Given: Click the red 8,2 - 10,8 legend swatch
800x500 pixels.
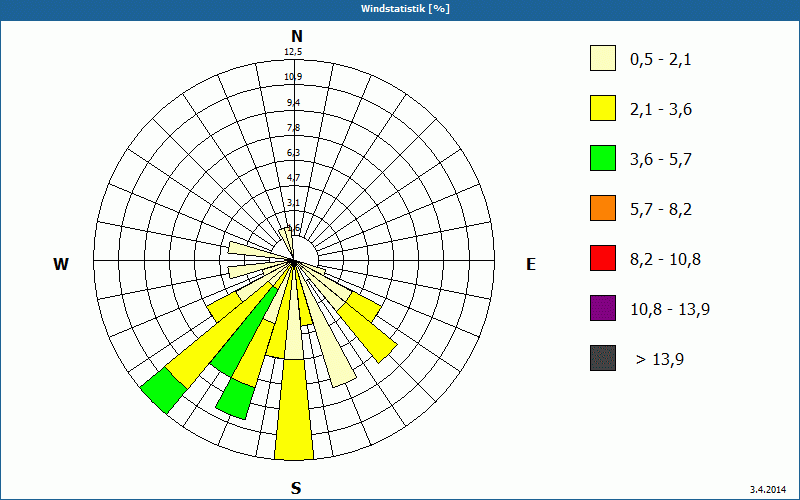Looking at the screenshot, I should (603, 258).
